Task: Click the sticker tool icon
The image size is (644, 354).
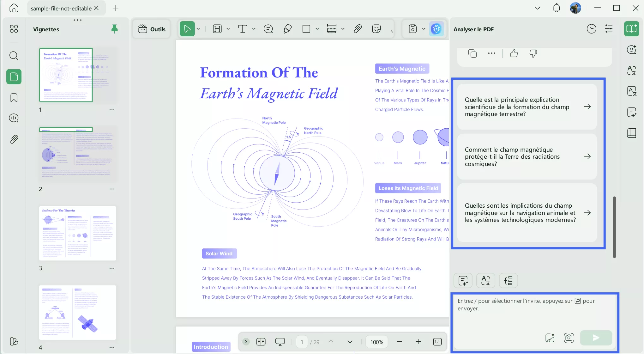Action: [x=376, y=29]
